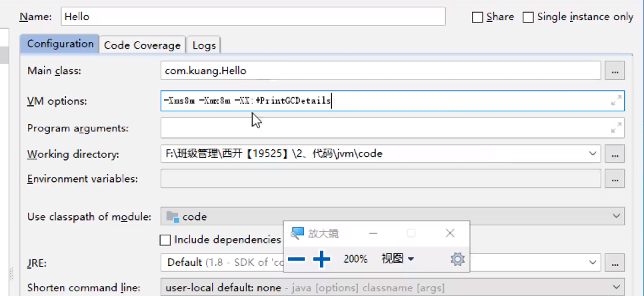This screenshot has width=644, height=296.
Task: Minimize the Magnifier window
Action: coord(373,233)
